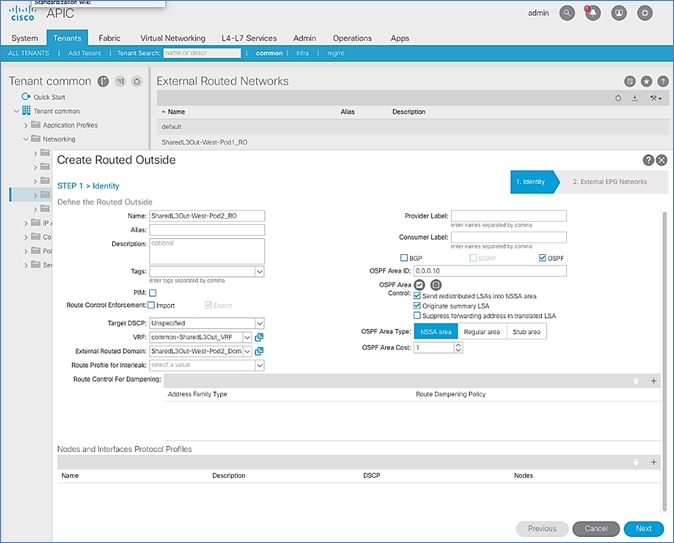Open the Target DSCP dropdown
Viewport: 674px width, 543px height.
260,323
